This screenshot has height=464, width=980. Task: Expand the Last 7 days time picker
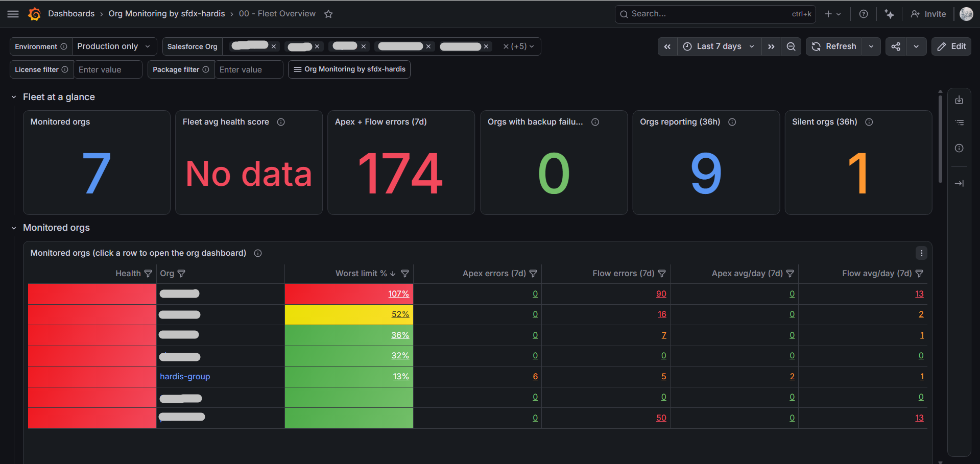coord(719,46)
